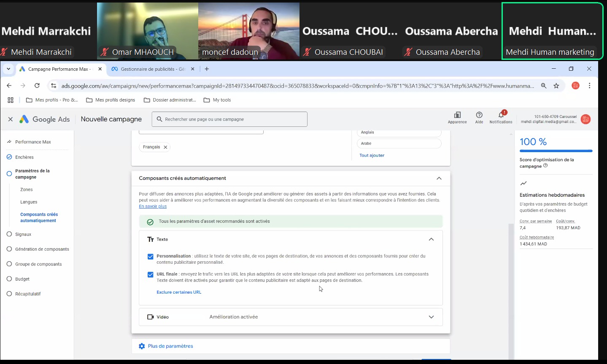The width and height of the screenshot is (607, 364).
Task: Remove the Français language chip
Action: coord(165,147)
